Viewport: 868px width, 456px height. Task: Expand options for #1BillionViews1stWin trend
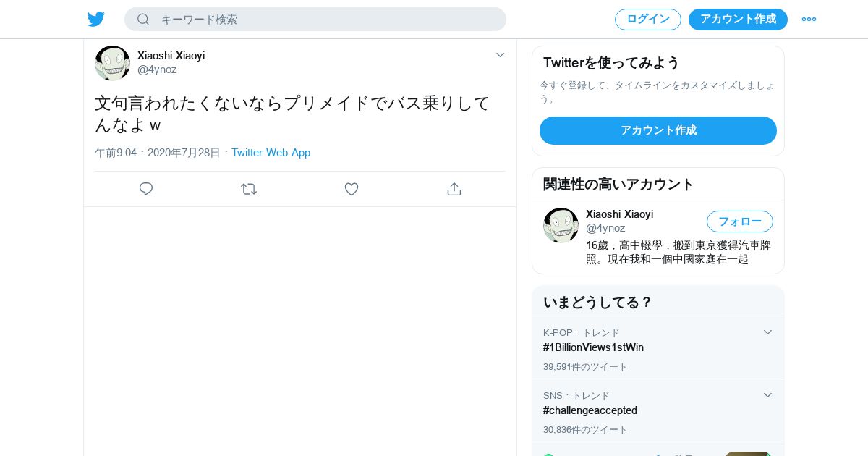point(768,332)
